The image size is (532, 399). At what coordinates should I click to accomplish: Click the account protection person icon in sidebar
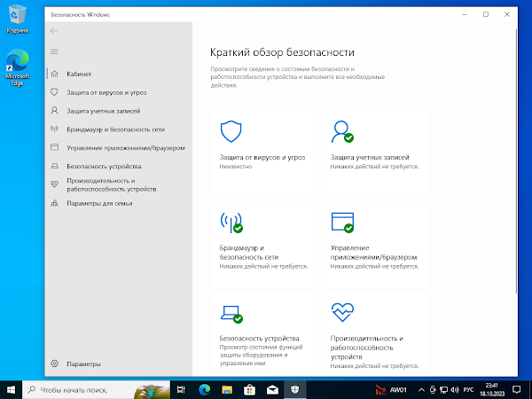[54, 111]
